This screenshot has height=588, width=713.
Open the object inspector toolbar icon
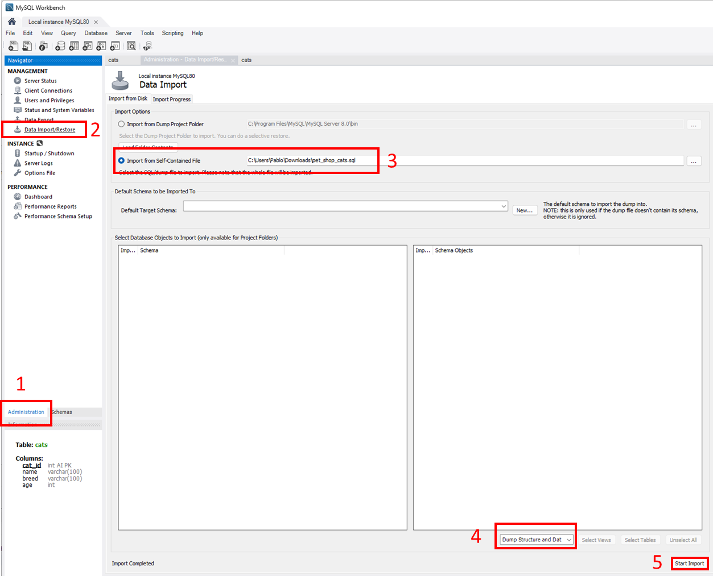pyautogui.click(x=43, y=46)
